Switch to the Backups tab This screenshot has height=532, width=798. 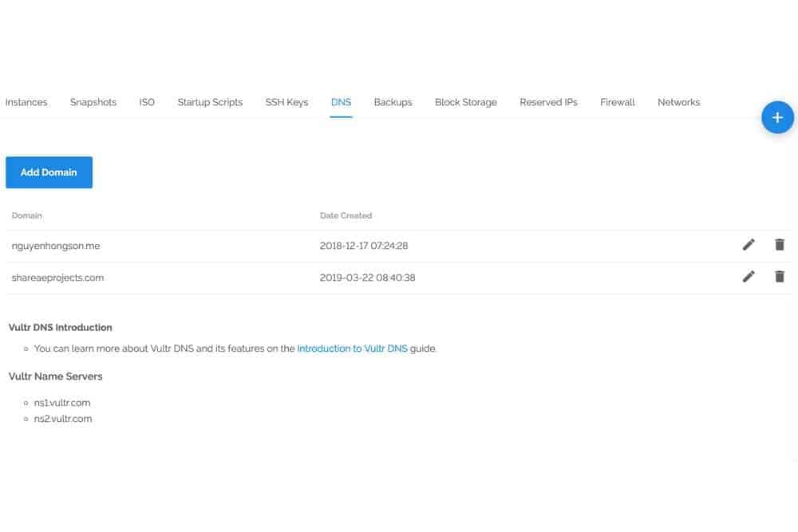coord(393,102)
